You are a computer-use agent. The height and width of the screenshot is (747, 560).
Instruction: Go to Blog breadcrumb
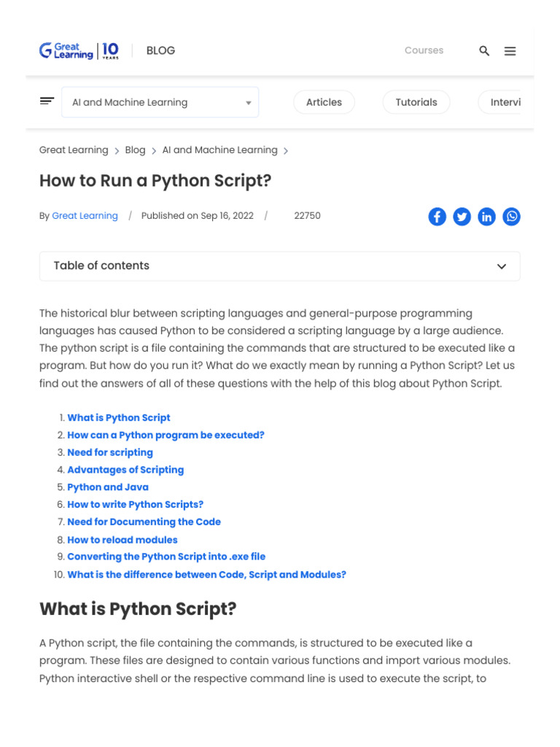click(x=135, y=150)
